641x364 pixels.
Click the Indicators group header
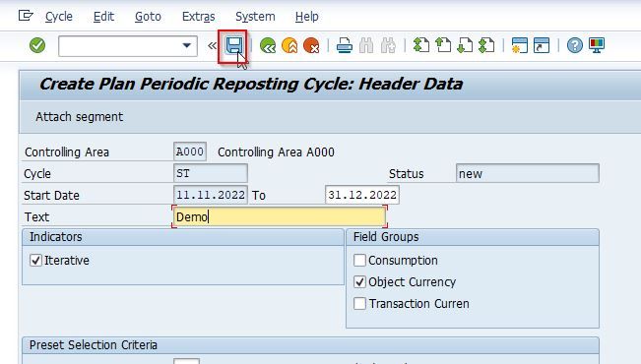click(x=183, y=237)
